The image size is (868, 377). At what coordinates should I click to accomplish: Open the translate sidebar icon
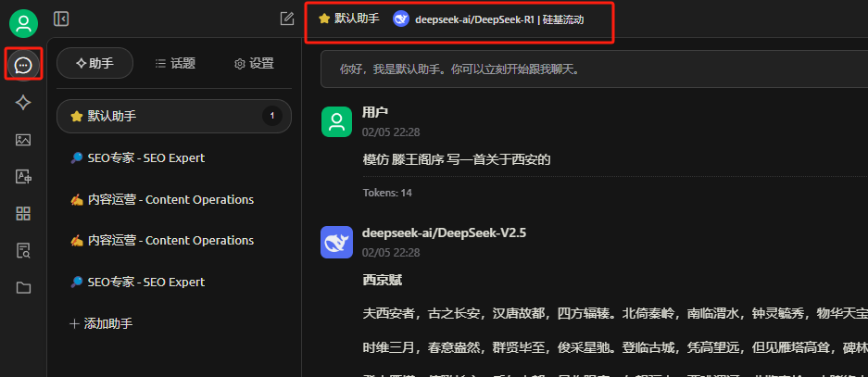(23, 177)
